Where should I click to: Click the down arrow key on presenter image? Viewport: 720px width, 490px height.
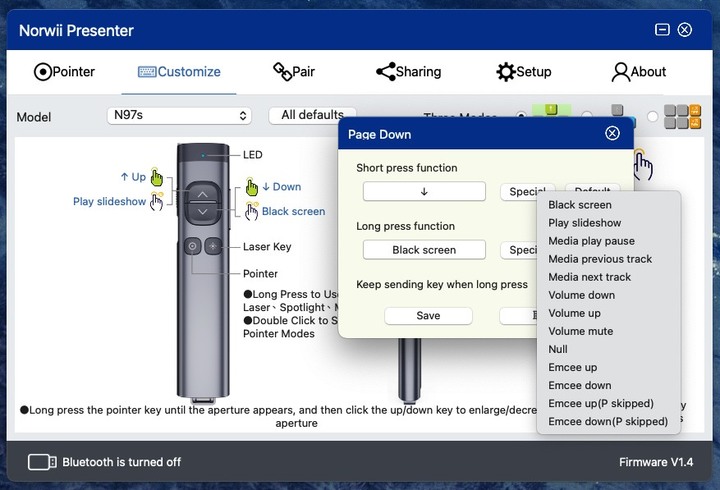(x=202, y=212)
